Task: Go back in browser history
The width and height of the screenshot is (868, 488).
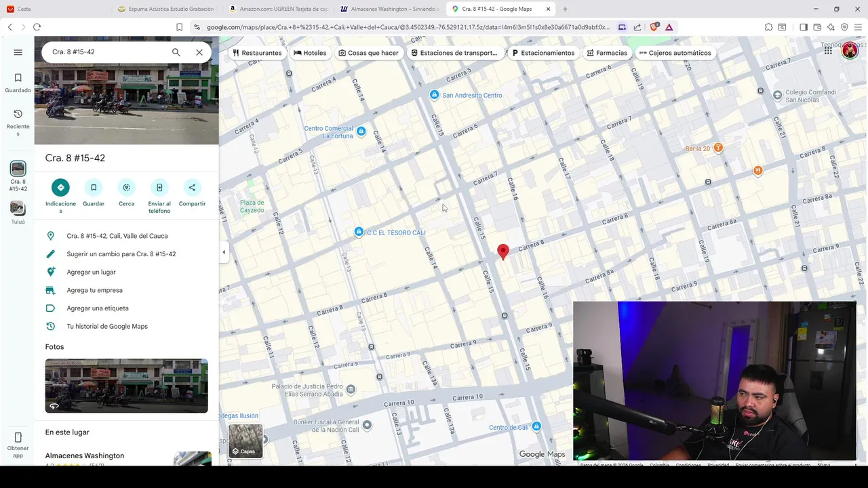Action: [x=9, y=27]
